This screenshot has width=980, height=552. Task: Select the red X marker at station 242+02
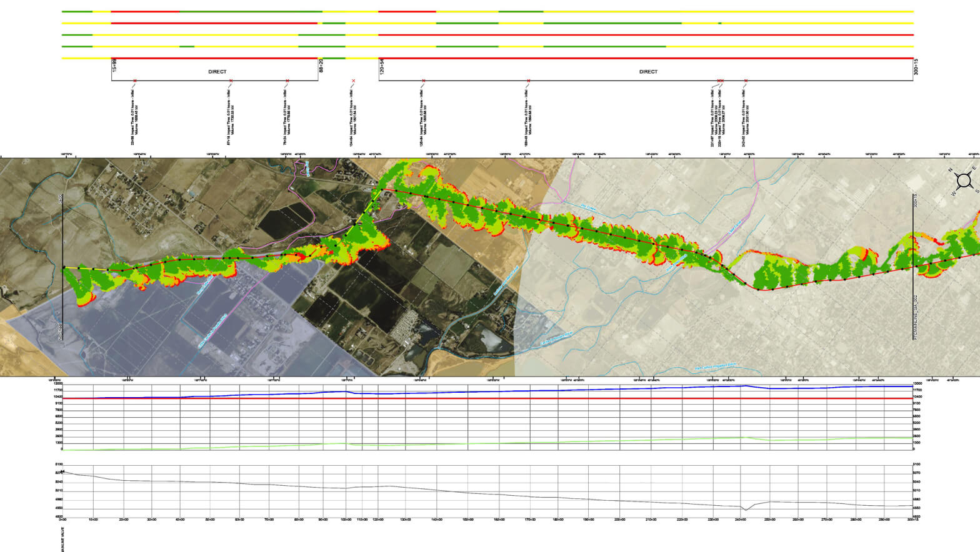[746, 81]
